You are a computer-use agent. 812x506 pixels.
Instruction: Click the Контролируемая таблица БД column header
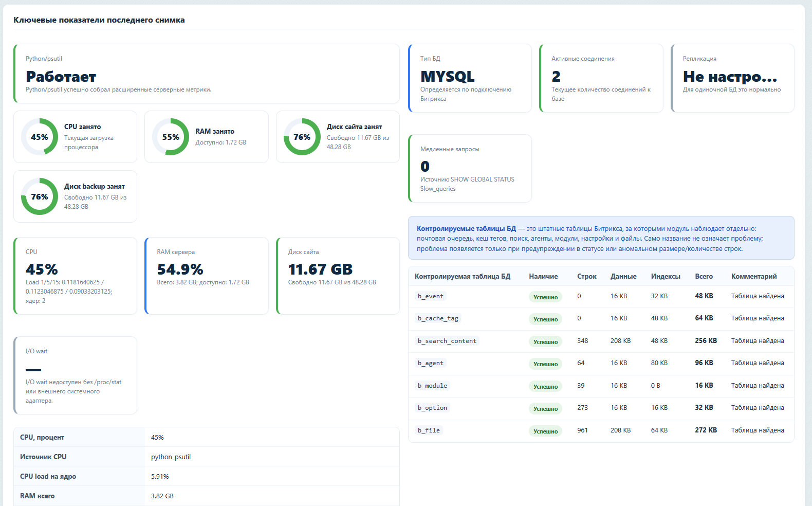pos(463,276)
